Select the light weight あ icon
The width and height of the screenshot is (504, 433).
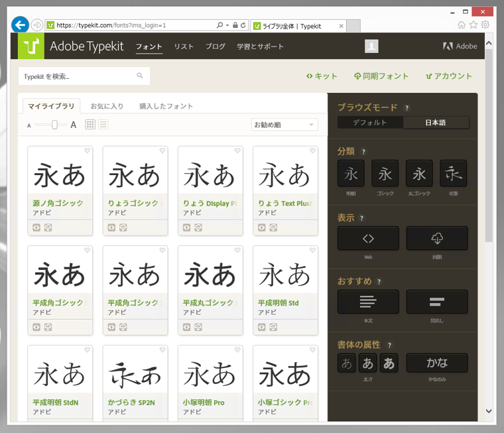pos(346,363)
